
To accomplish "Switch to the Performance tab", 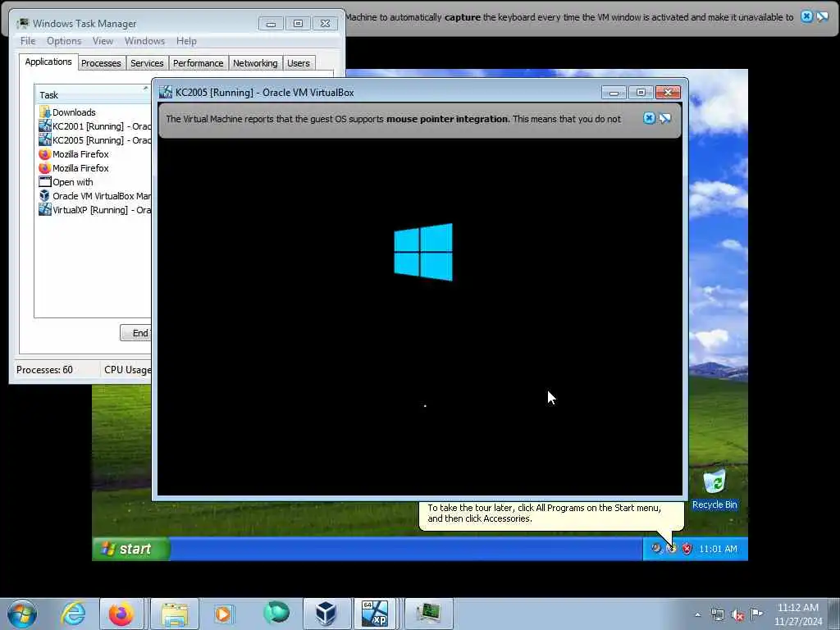I will (x=199, y=63).
